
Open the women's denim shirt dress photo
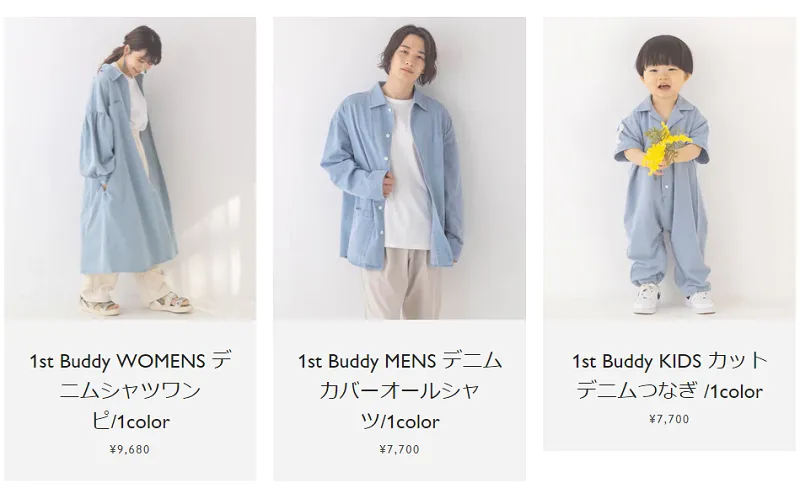(130, 168)
